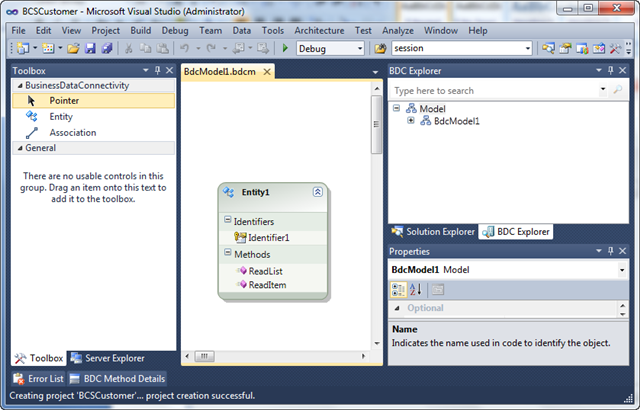Close the Toolbox panel
The width and height of the screenshot is (640, 410).
coord(169,71)
